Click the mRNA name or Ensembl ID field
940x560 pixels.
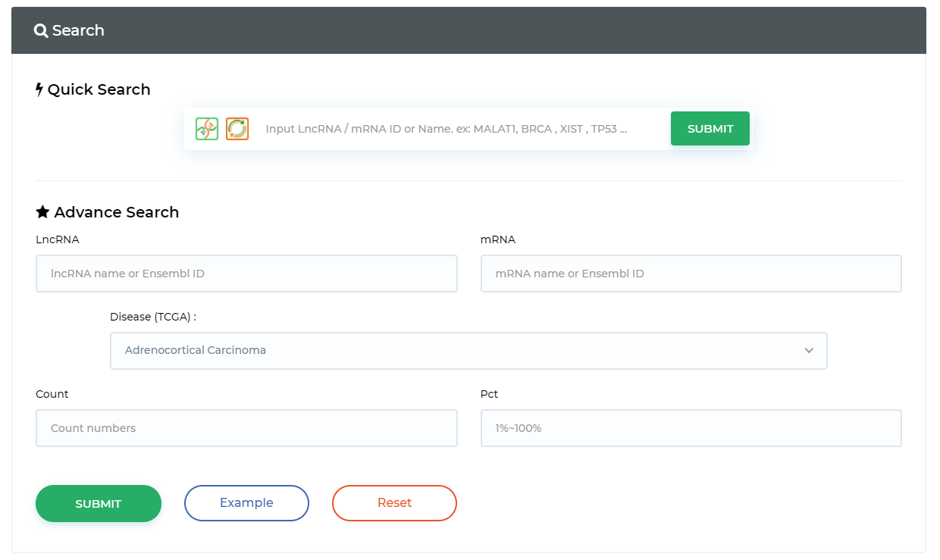pyautogui.click(x=691, y=274)
